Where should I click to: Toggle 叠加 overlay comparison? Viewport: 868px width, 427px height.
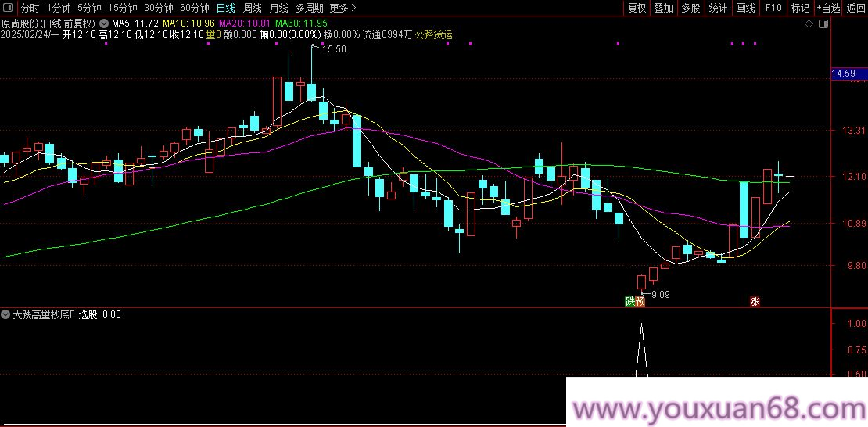663,8
